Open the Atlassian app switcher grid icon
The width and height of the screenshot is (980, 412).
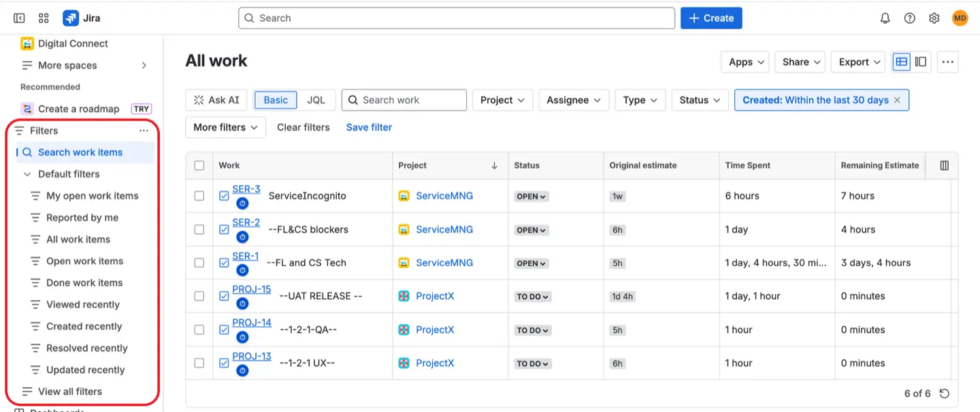coord(43,18)
